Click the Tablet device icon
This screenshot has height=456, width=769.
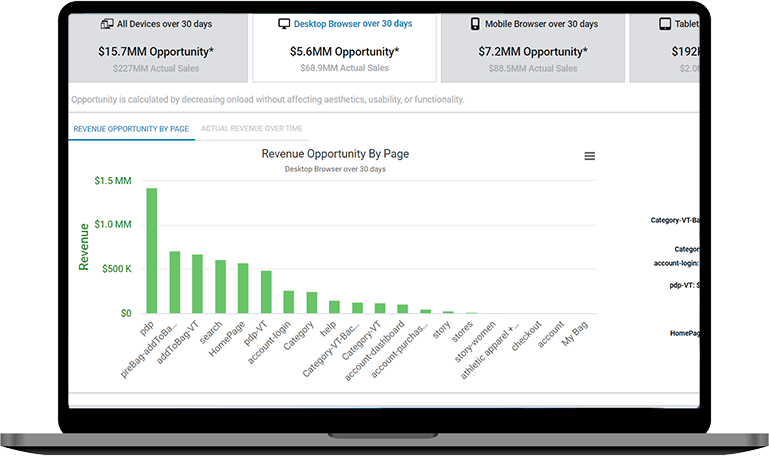(x=665, y=24)
